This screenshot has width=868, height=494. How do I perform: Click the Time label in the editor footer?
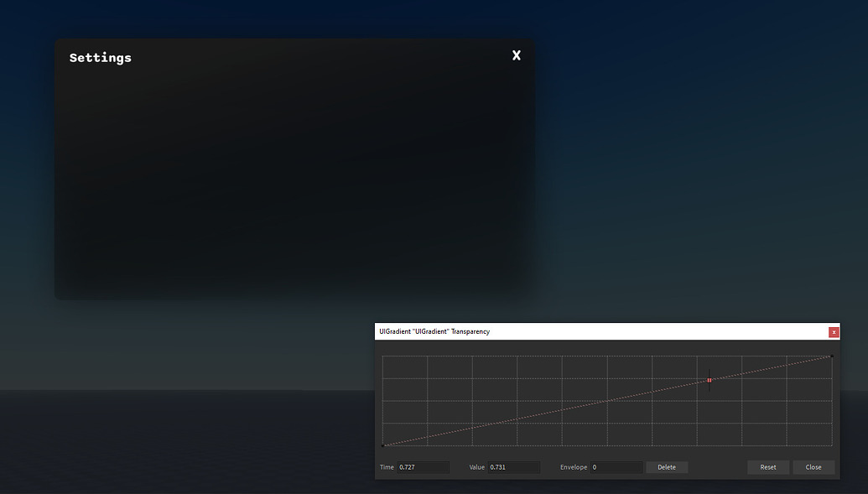pos(386,467)
